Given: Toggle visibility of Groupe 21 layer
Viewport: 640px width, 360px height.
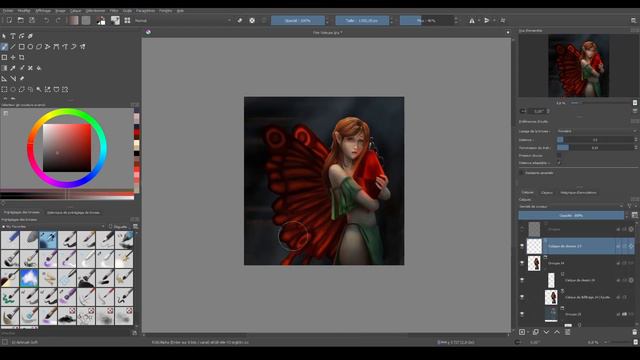Looking at the screenshot, I should 522,314.
